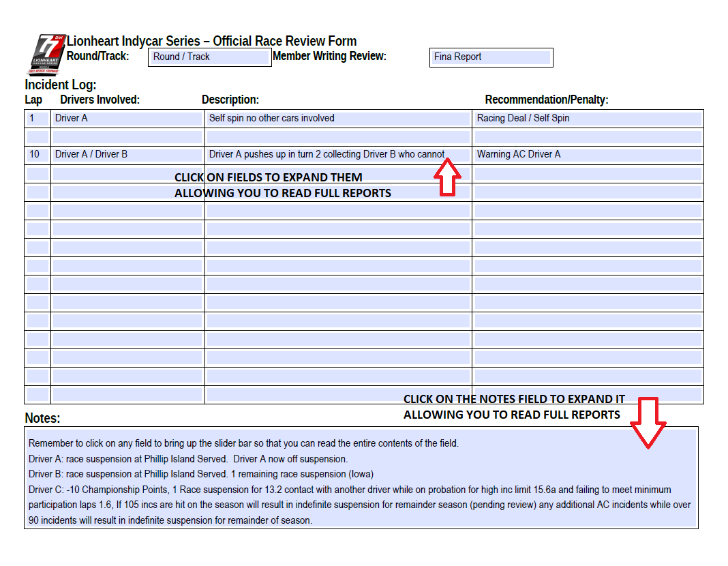Open description field 'Self spin no other cars involved'
Image resolution: width=728 pixels, height=566 pixels.
point(338,119)
